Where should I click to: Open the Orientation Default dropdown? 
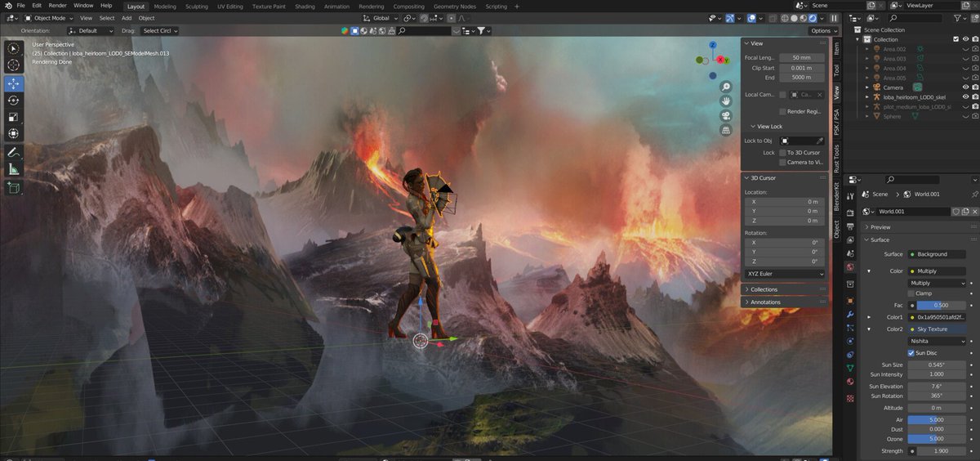(x=91, y=31)
